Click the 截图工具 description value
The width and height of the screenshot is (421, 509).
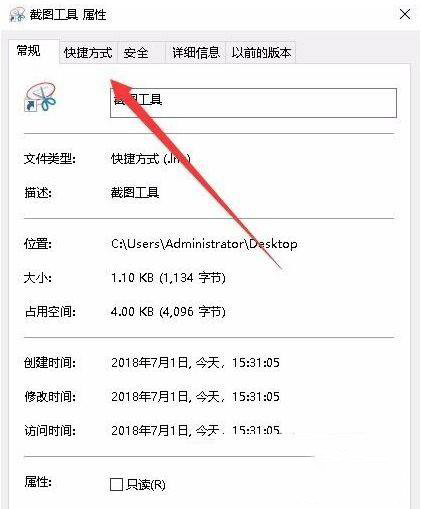135,193
